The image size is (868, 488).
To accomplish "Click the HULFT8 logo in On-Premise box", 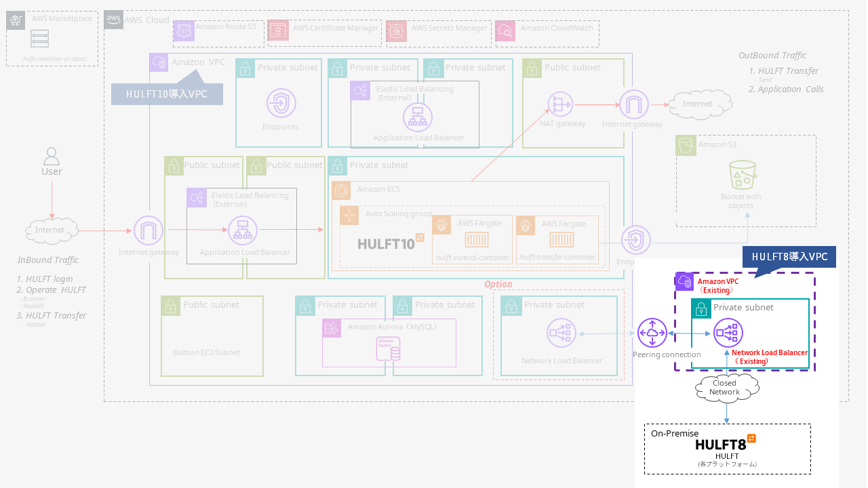I will (x=721, y=444).
